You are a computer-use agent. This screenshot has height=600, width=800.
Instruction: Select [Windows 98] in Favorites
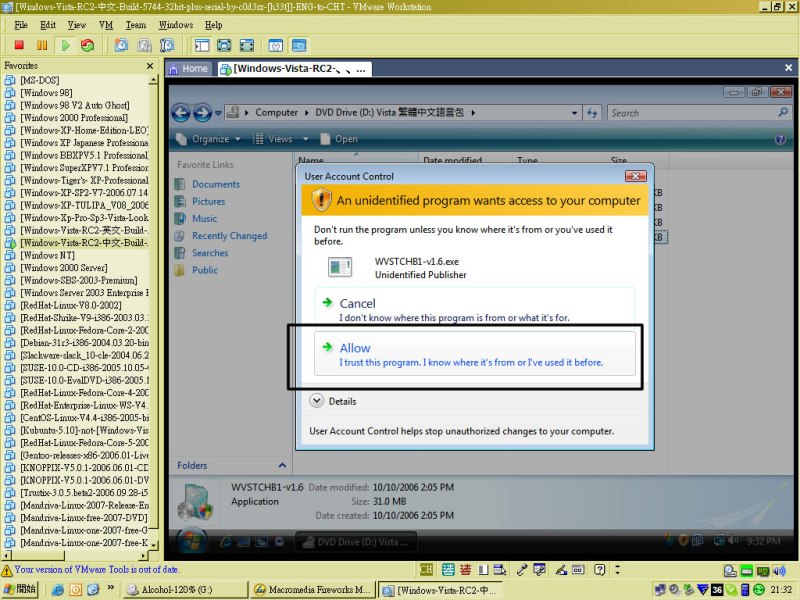(46, 93)
